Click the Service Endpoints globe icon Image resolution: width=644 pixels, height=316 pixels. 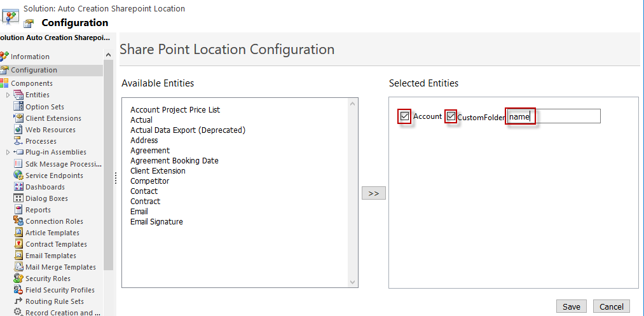click(x=18, y=175)
